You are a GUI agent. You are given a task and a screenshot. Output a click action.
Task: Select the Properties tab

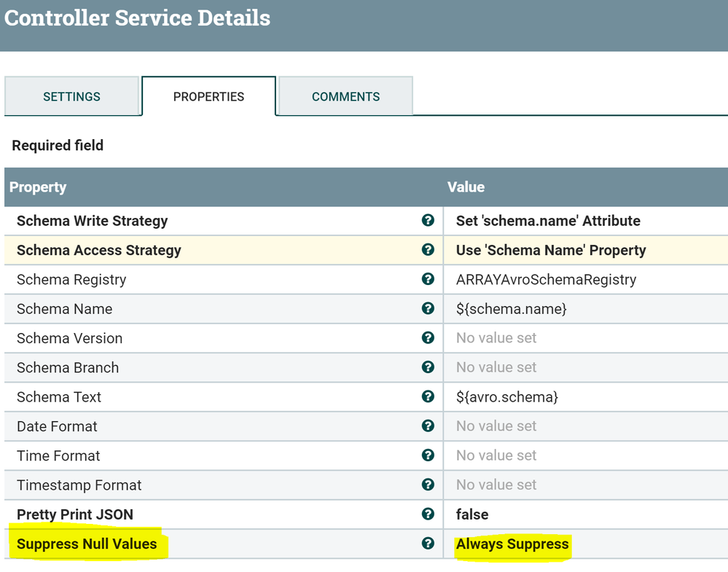[x=208, y=96]
